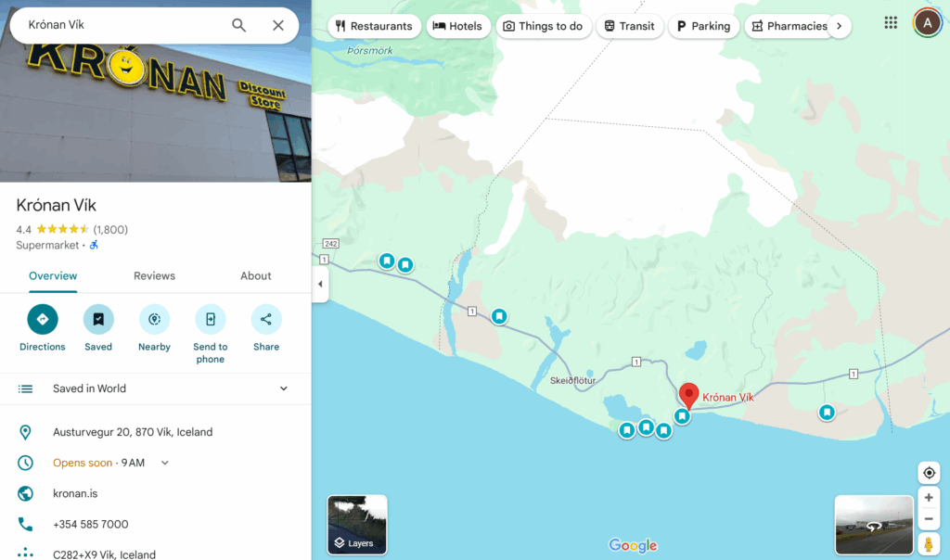Filter map by Hotels
Image resolution: width=950 pixels, height=560 pixels.
tap(458, 26)
